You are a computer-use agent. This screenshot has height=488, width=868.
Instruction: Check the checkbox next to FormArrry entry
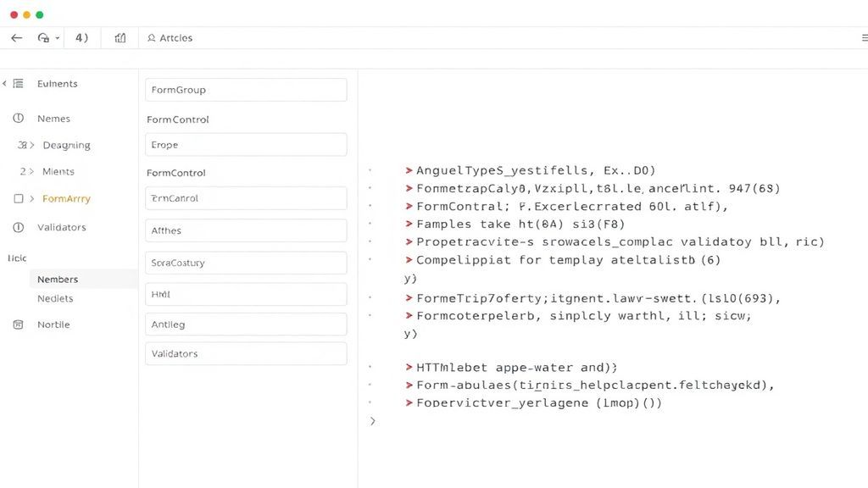pyautogui.click(x=17, y=199)
